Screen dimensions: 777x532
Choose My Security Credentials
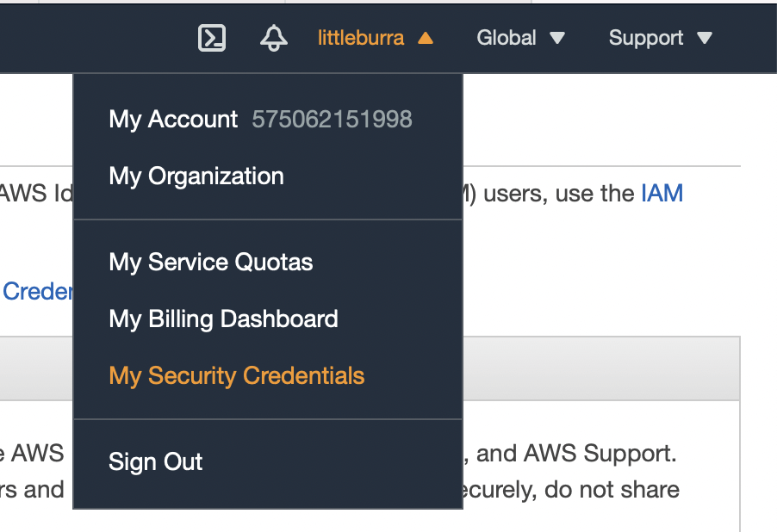[237, 376]
